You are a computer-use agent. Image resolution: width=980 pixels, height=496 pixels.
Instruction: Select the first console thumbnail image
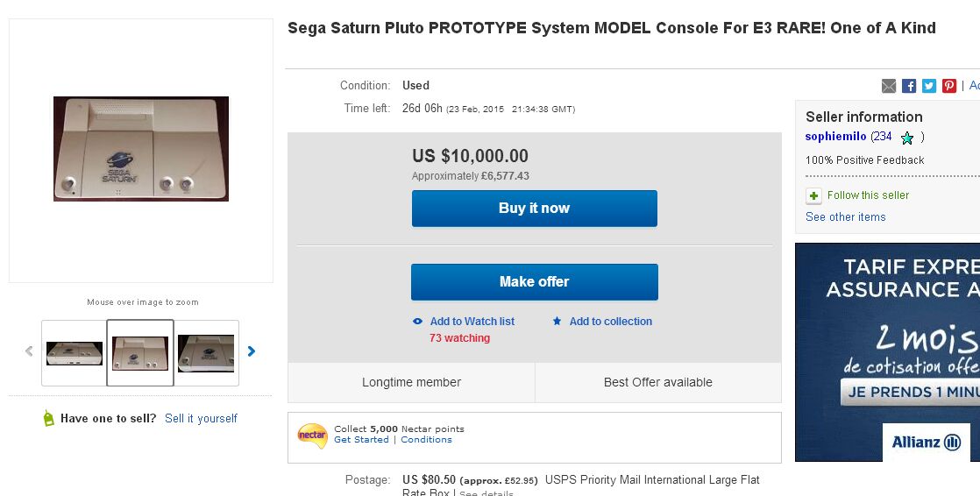75,353
